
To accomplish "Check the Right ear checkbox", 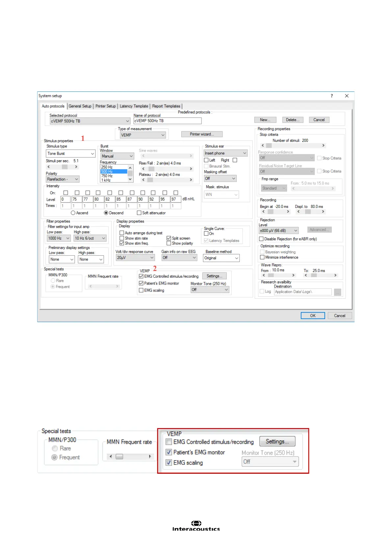I will (x=235, y=160).
